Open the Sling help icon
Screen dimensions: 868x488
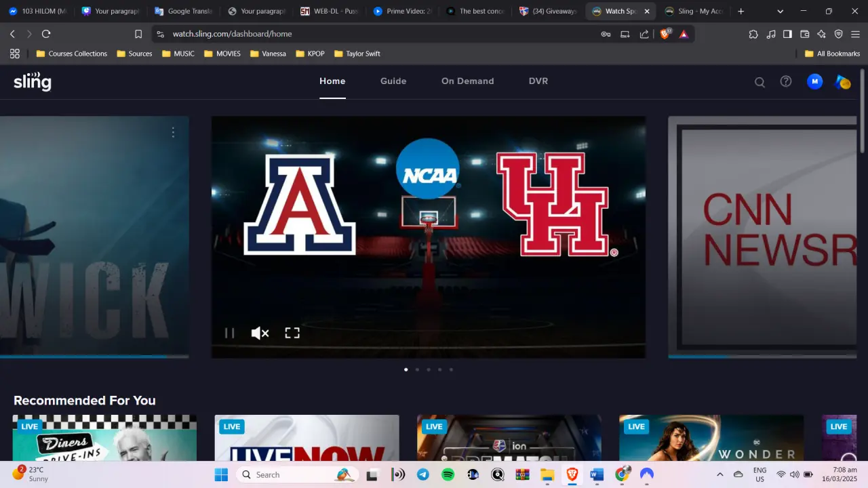click(786, 81)
